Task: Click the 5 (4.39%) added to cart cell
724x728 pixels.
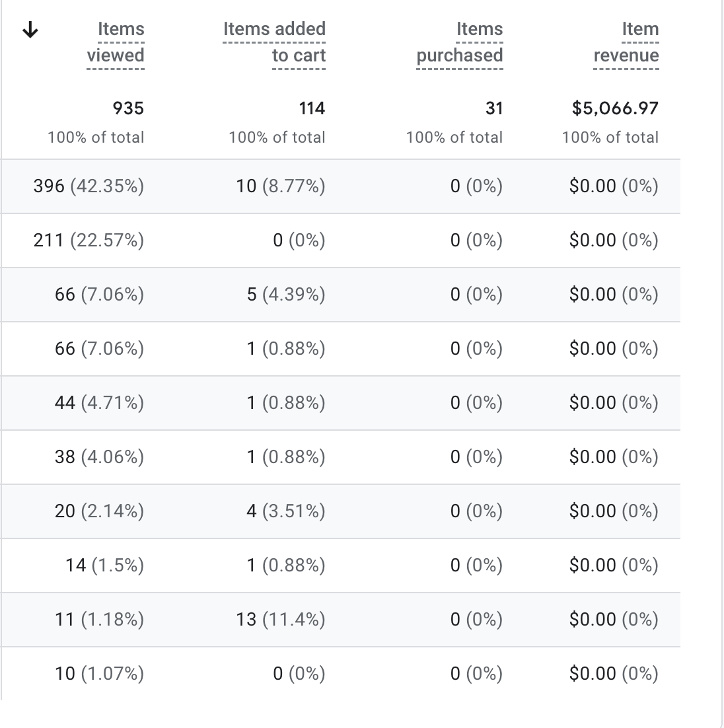Action: click(286, 295)
